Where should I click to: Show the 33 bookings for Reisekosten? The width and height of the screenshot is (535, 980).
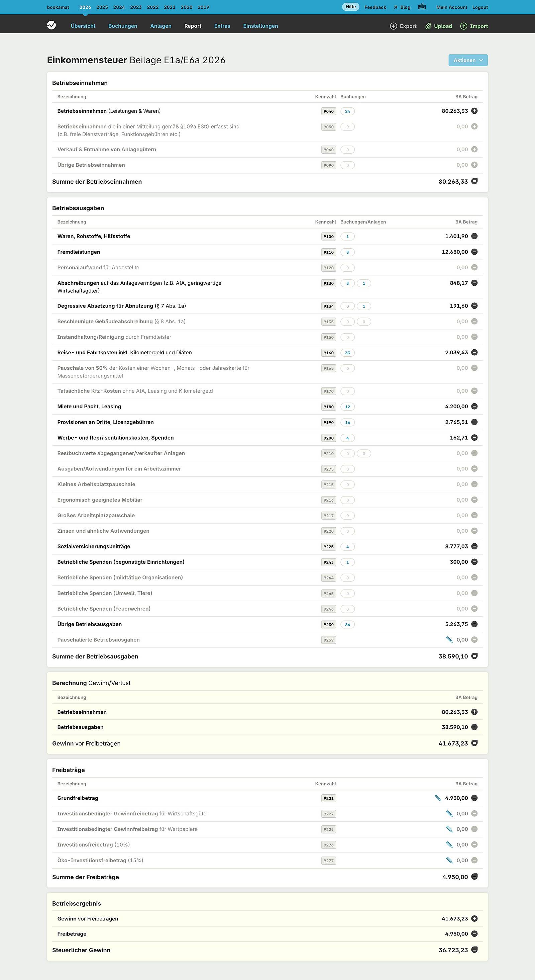[347, 353]
